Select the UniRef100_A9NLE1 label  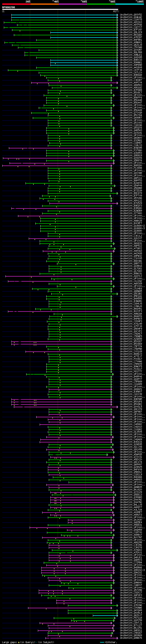click(131, 55)
